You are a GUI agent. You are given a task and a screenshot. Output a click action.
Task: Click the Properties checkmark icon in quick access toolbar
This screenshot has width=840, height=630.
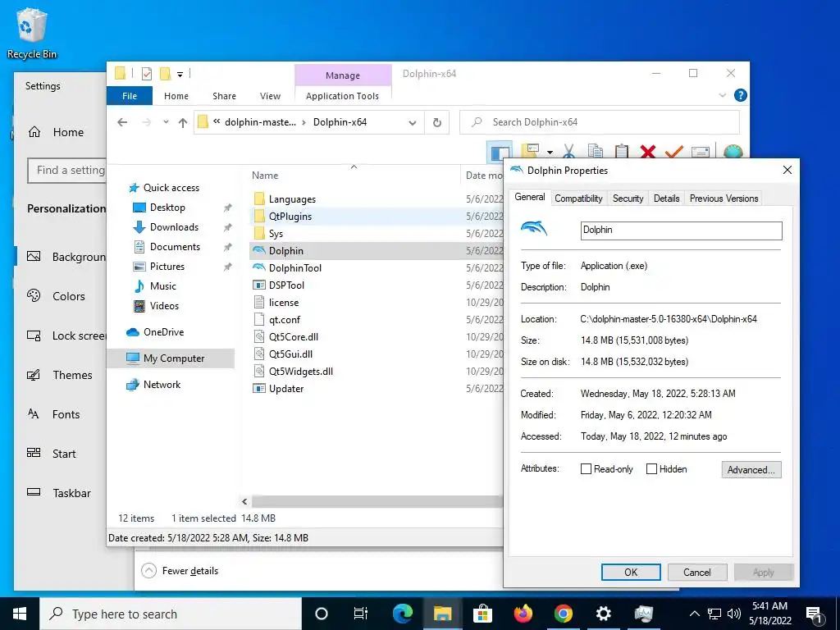click(146, 74)
